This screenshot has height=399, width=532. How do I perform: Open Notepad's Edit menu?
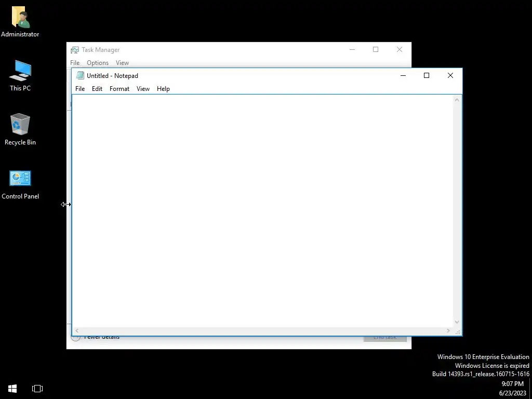97,88
